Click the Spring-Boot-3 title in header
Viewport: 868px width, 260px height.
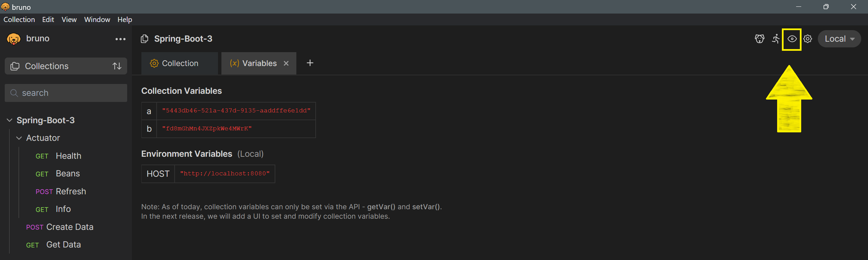click(x=183, y=39)
